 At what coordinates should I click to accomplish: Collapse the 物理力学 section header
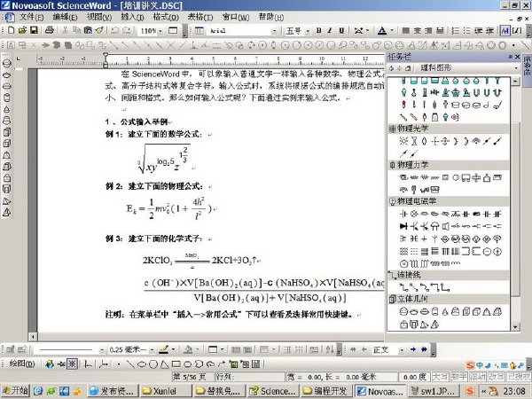click(448, 165)
